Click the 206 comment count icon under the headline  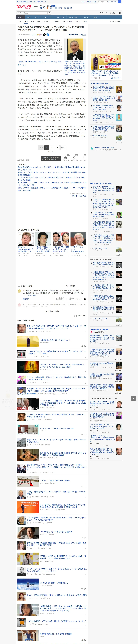pos(34,35)
